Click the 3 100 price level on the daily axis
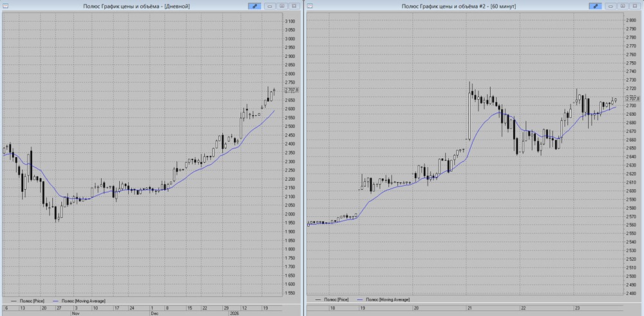This screenshot has height=316, width=644. pyautogui.click(x=291, y=21)
